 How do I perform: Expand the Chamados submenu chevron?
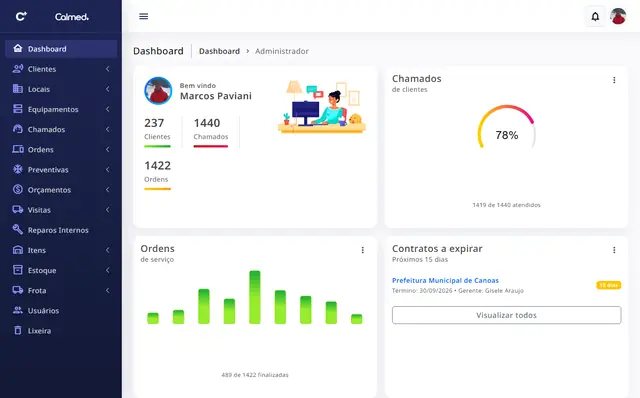[x=108, y=129]
